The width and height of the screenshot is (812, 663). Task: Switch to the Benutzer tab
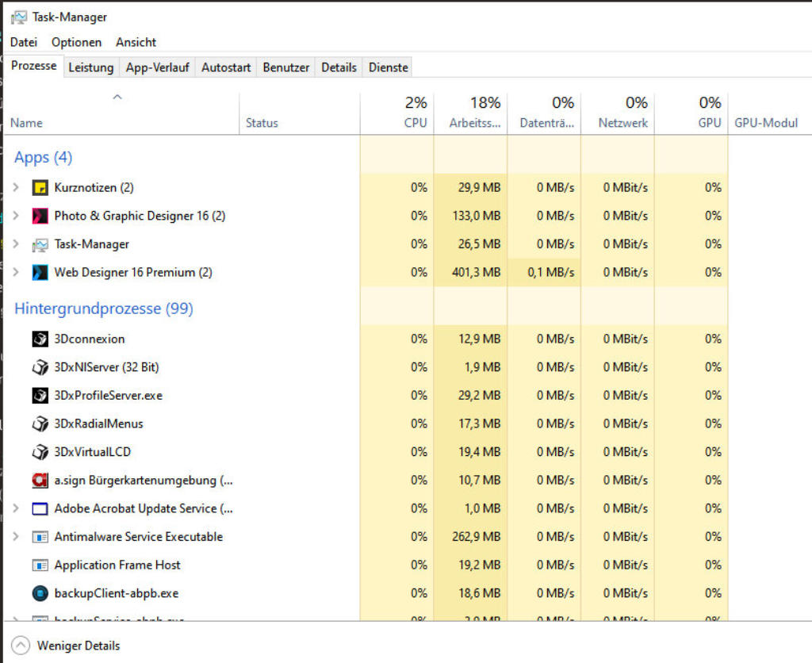point(285,67)
